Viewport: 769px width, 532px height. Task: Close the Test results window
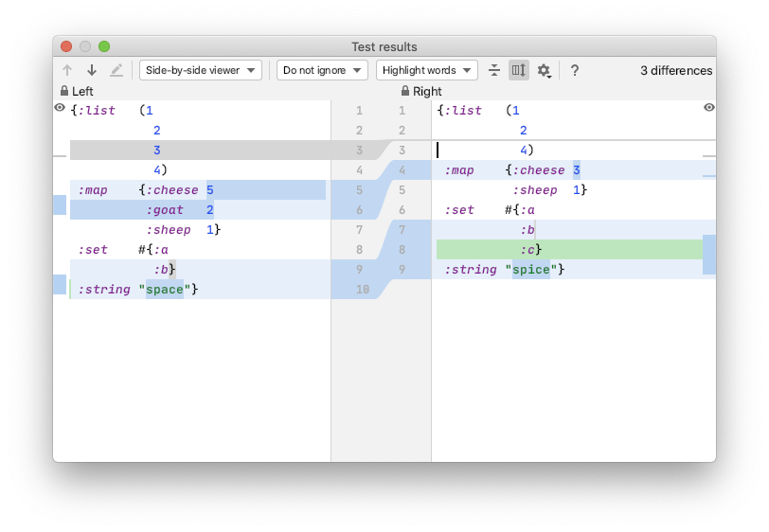[66, 46]
